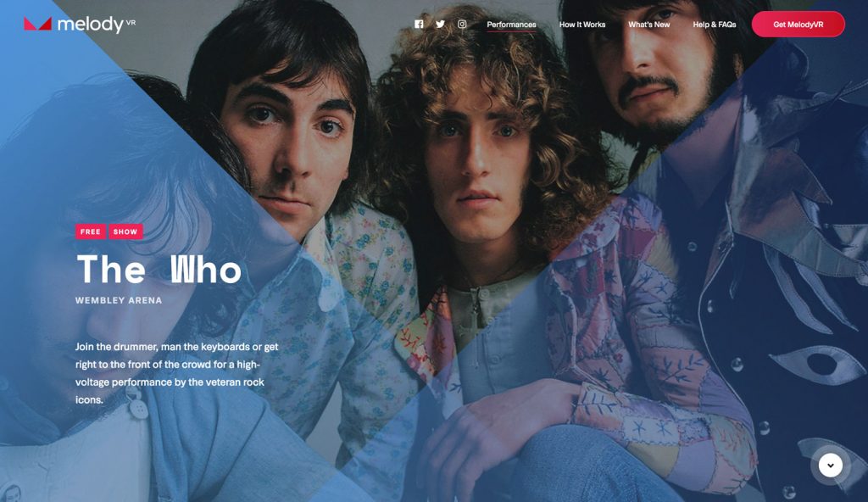This screenshot has height=502, width=868.
Task: Click the Join the drummer description text
Action: pyautogui.click(x=176, y=373)
